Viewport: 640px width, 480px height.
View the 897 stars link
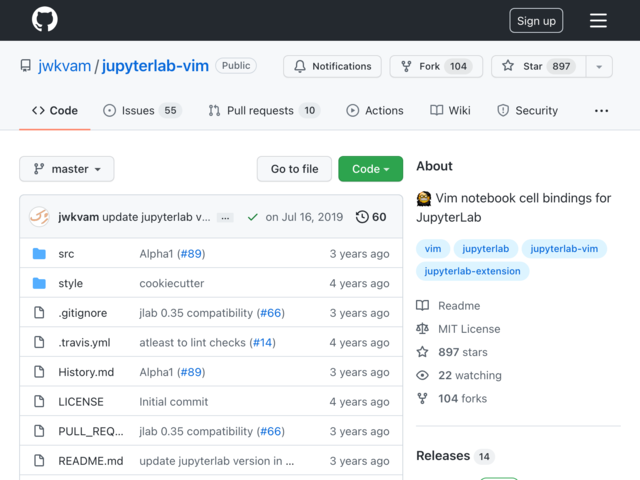tap(452, 352)
